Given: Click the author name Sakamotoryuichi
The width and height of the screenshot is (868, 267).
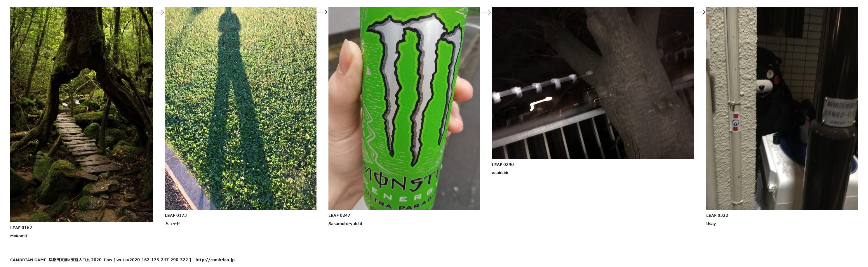Looking at the screenshot, I should tap(345, 223).
